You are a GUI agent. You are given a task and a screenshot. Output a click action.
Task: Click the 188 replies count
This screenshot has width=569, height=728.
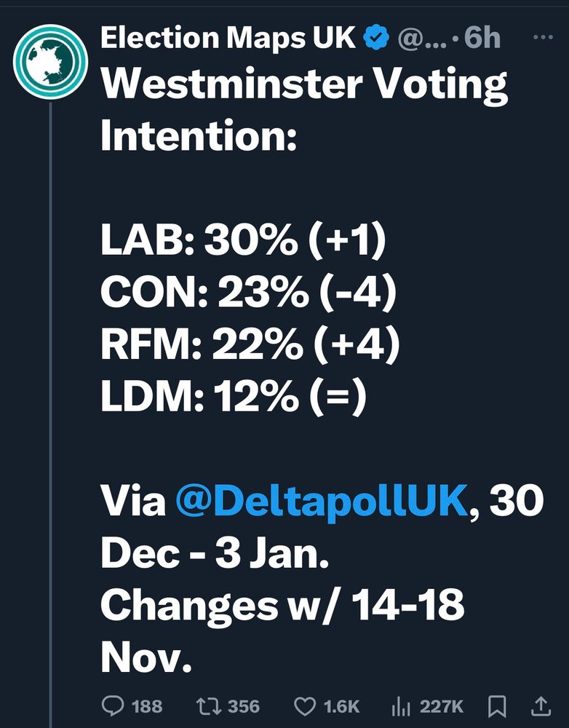[x=148, y=706]
